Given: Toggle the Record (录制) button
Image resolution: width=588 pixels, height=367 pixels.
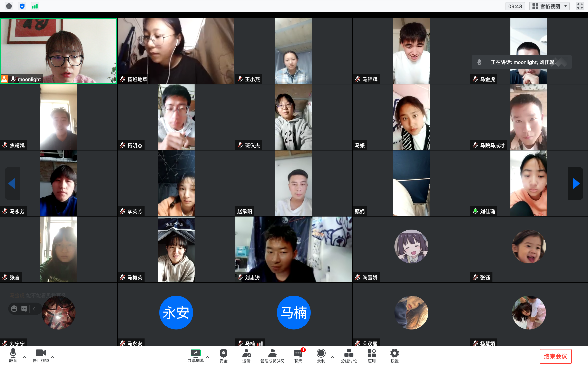Looking at the screenshot, I should [321, 353].
